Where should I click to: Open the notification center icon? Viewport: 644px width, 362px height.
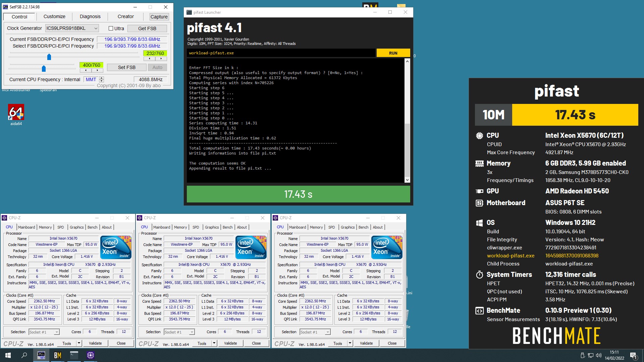coord(633,355)
